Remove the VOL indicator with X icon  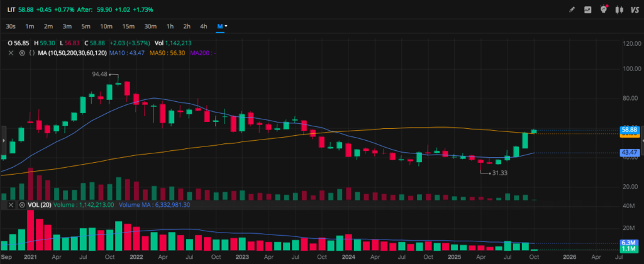click(11, 205)
